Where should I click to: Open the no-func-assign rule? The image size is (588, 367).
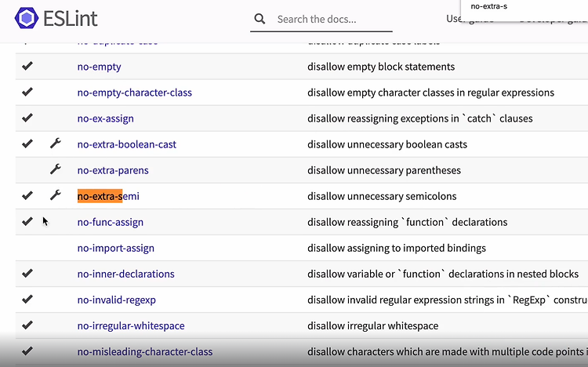[111, 222]
